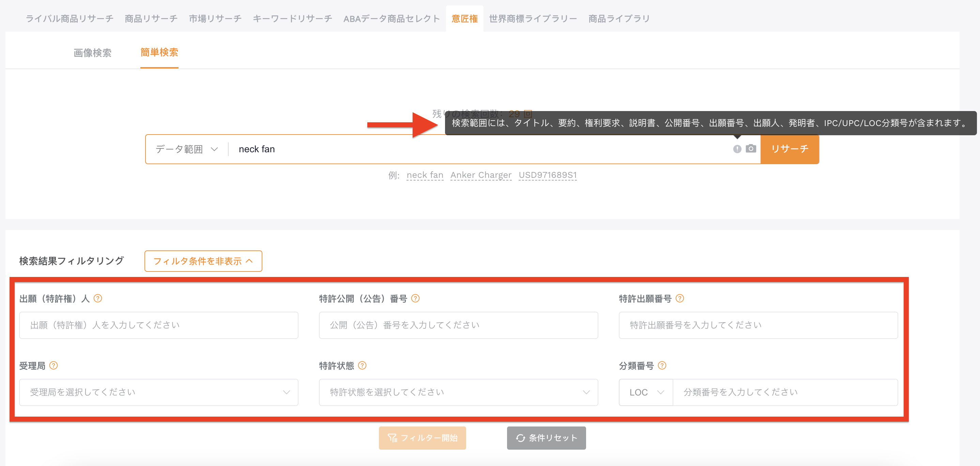Click the info exclamation icon in search box
This screenshot has width=980, height=466.
(x=737, y=149)
